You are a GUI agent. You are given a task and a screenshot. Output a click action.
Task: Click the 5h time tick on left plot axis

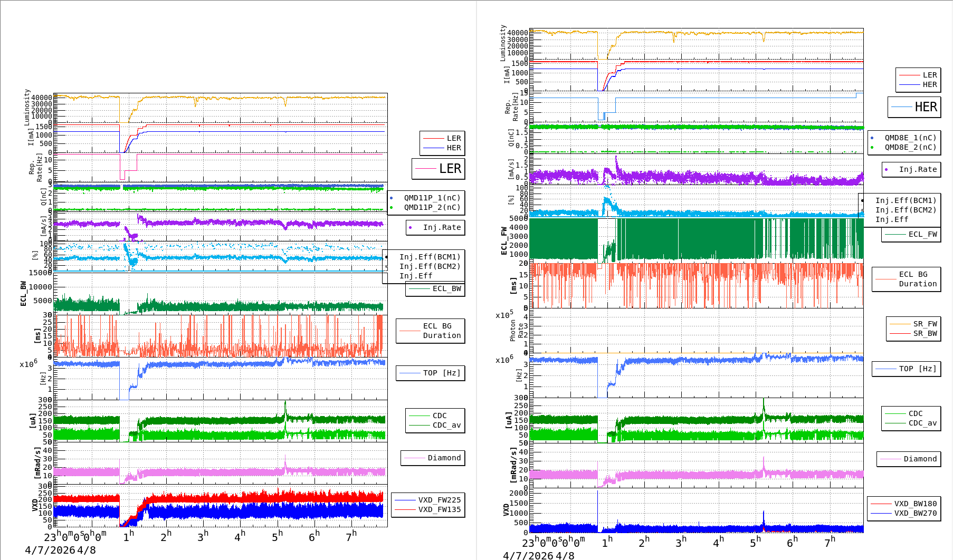[x=277, y=537]
